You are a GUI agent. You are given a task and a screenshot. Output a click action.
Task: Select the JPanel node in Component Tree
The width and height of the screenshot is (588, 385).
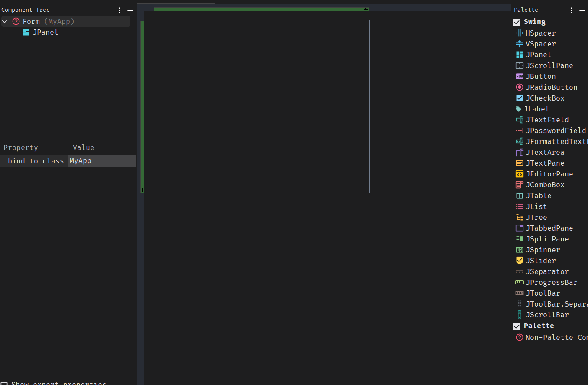click(45, 32)
